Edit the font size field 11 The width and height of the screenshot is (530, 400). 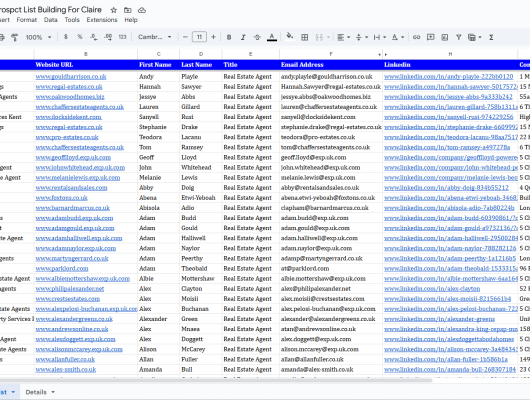tap(199, 37)
